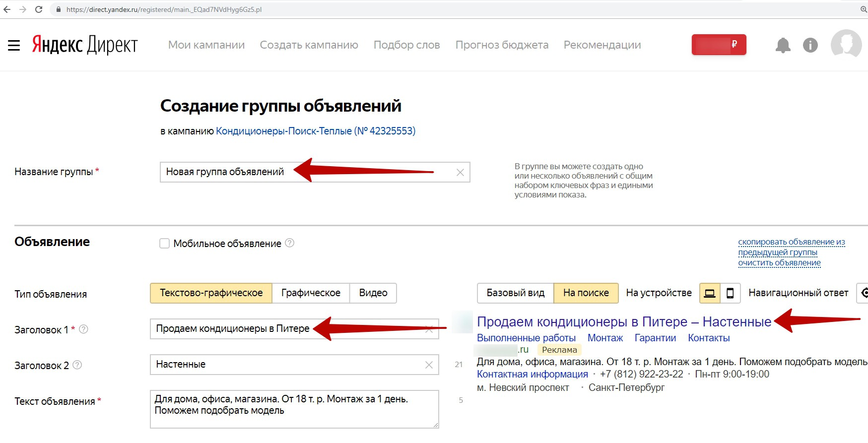Click м. Невский проспект text
The height and width of the screenshot is (443, 868).
(523, 387)
